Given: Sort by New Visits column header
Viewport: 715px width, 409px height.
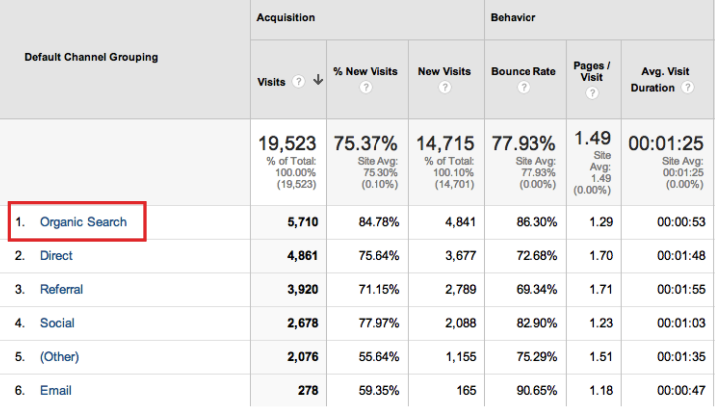Looking at the screenshot, I should tap(444, 72).
